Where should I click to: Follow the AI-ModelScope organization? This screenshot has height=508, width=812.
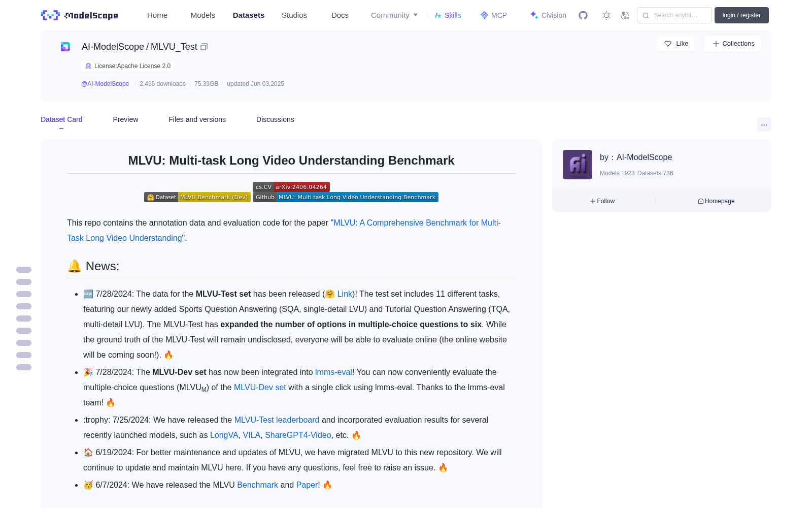pos(602,201)
